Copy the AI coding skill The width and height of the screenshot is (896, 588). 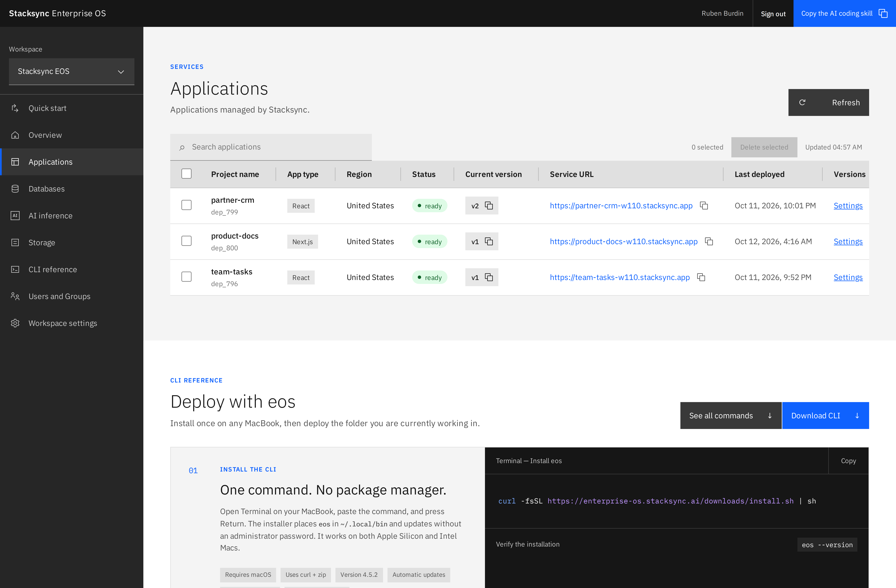click(844, 14)
